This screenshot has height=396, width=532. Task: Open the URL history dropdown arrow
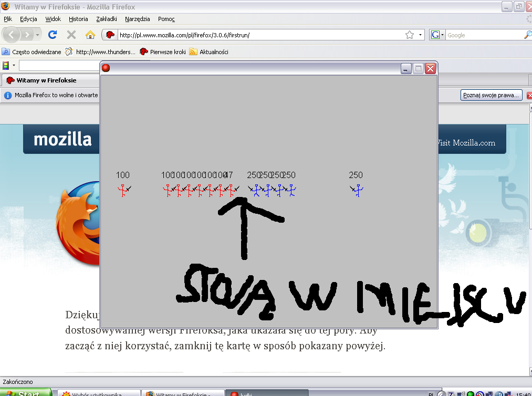(421, 35)
